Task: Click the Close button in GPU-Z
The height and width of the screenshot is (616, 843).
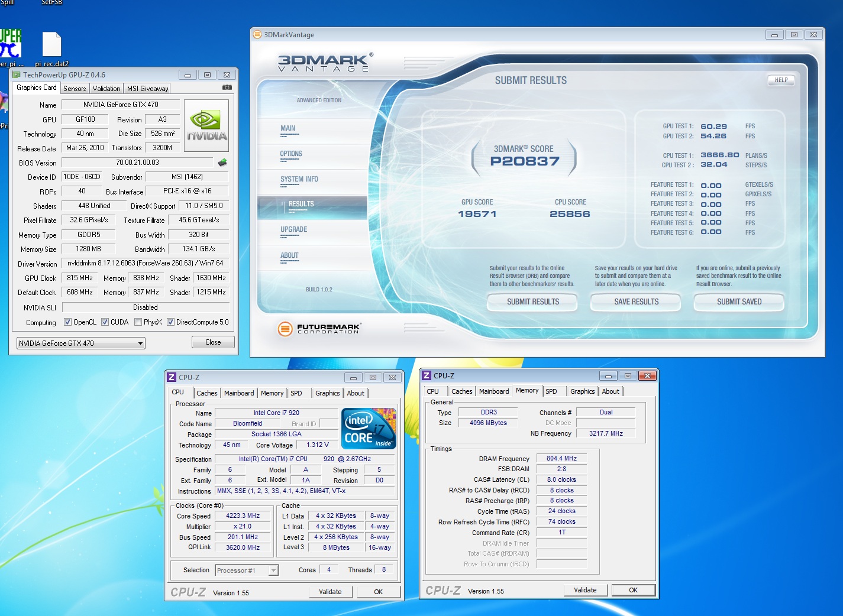Action: click(x=213, y=342)
